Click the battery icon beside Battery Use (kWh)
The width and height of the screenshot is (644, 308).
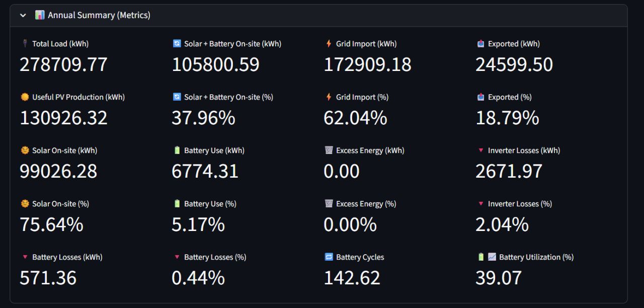(x=177, y=150)
